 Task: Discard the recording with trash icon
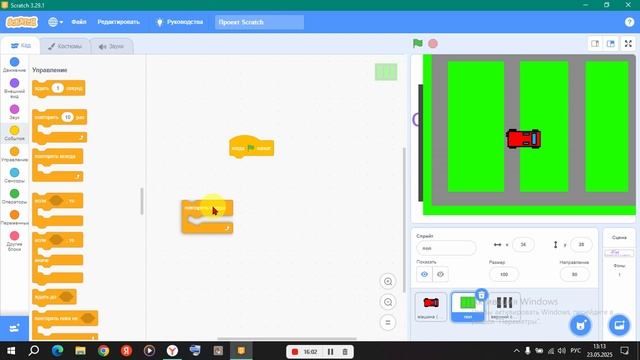point(345,351)
